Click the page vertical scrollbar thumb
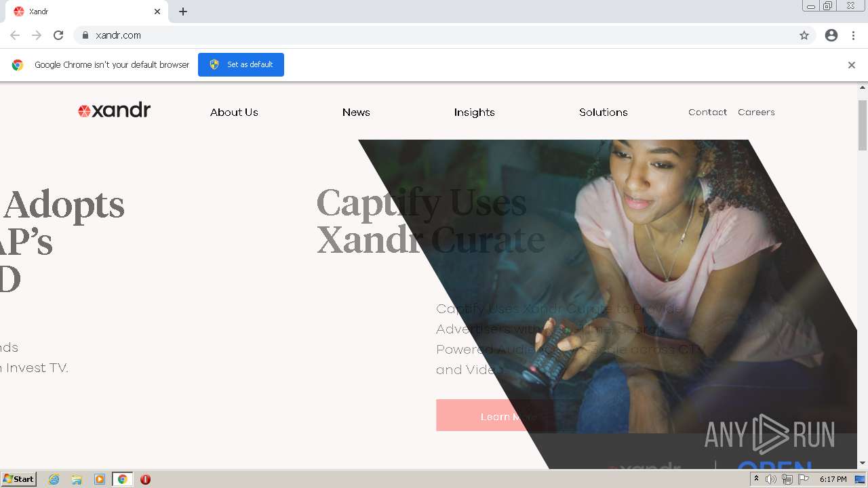 [863, 125]
